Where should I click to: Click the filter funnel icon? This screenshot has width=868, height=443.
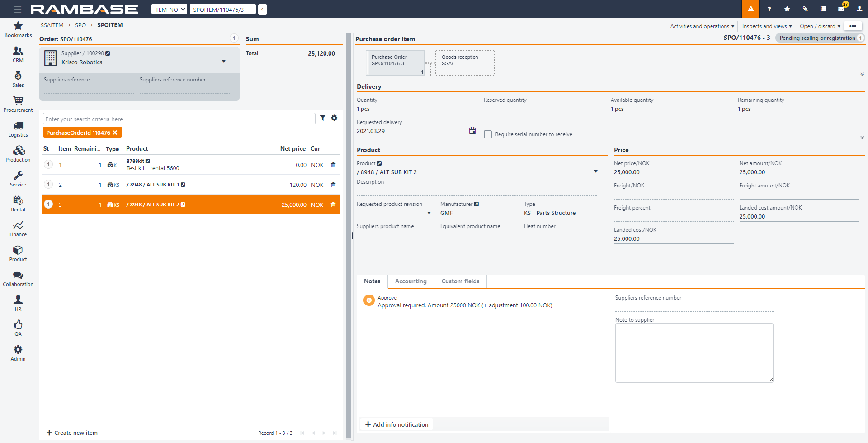[x=323, y=118]
